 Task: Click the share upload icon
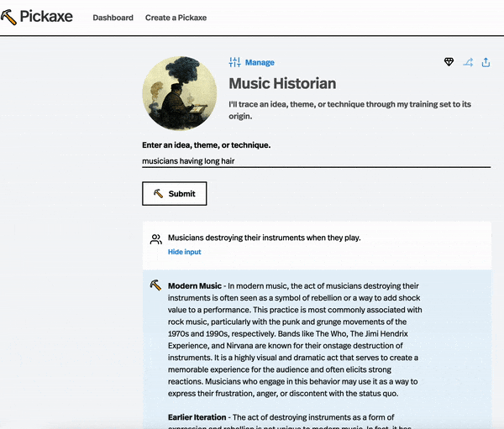(486, 62)
